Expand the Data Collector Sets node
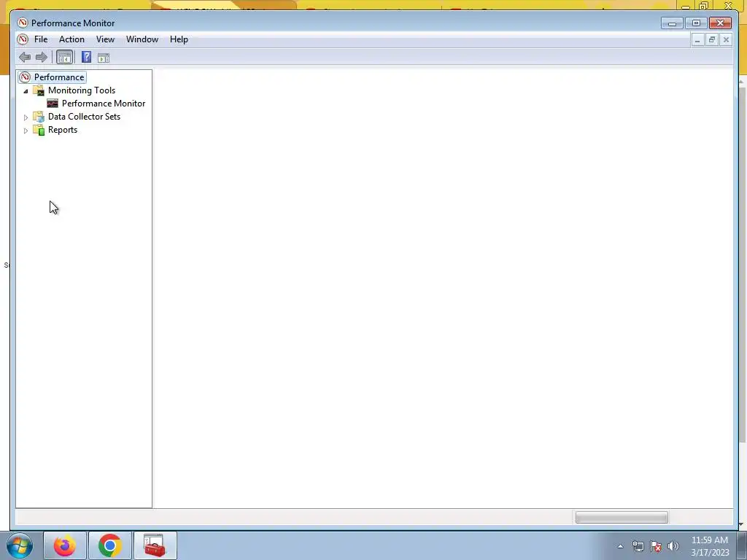Viewport: 747px width, 560px height. pyautogui.click(x=26, y=117)
